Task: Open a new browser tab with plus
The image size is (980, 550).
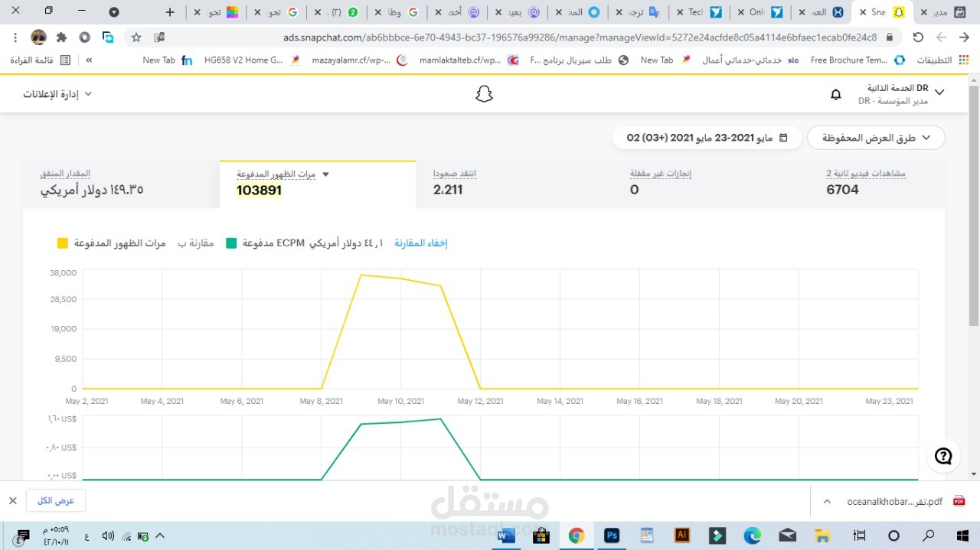Action: coord(170,12)
